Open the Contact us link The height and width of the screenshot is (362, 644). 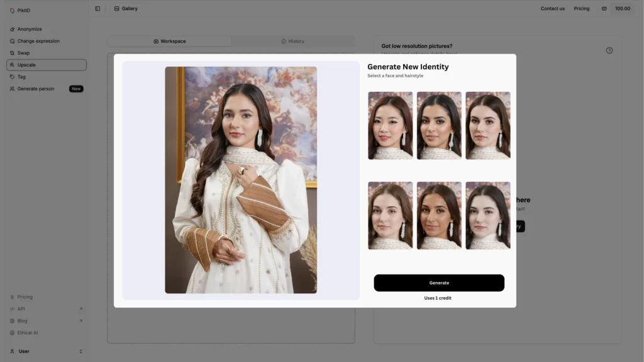click(x=552, y=9)
